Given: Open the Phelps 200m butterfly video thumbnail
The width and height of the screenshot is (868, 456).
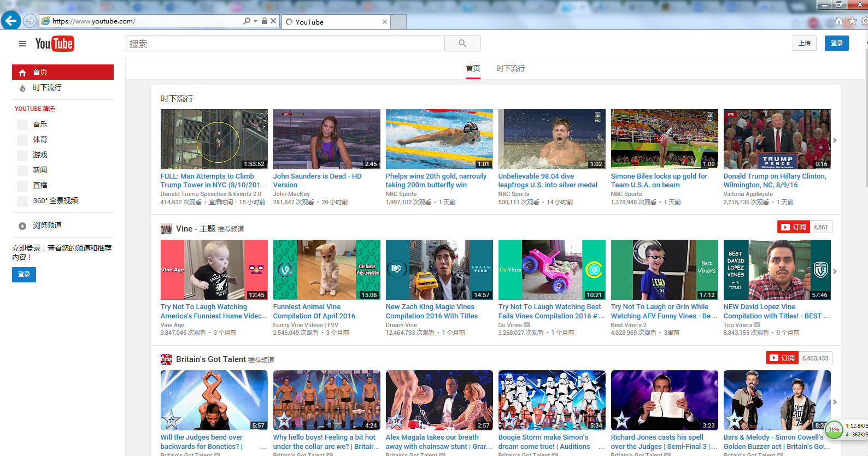Looking at the screenshot, I should pyautogui.click(x=439, y=139).
